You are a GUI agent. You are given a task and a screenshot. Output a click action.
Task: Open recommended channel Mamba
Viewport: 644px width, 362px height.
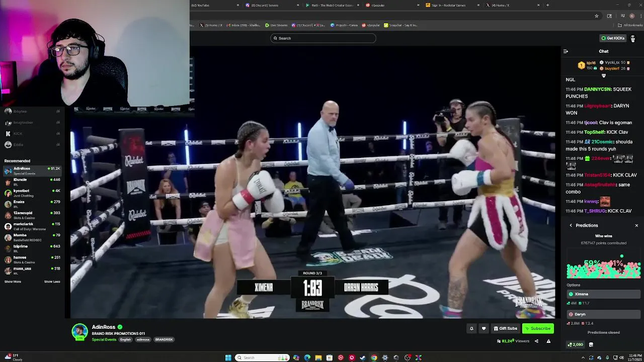(32, 237)
